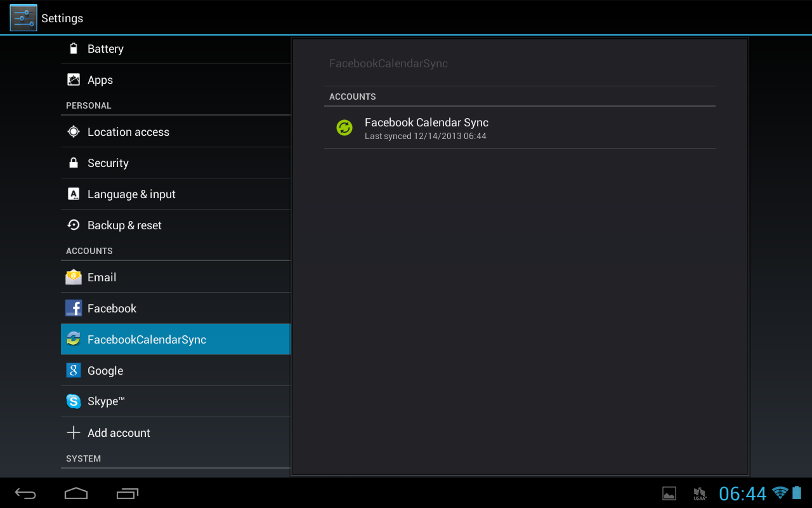Tap the Security padlock icon
Image resolution: width=812 pixels, height=508 pixels.
pos(74,163)
